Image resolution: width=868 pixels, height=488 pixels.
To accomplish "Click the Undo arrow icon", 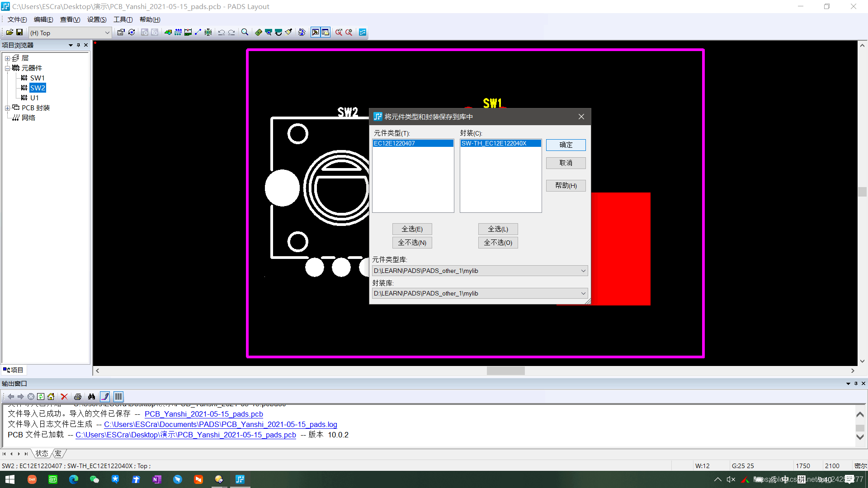I will 222,32.
